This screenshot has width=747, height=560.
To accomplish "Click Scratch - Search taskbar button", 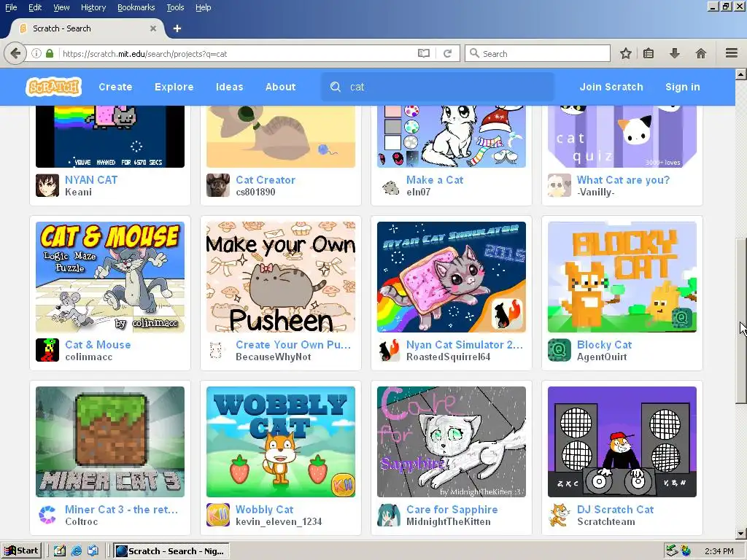I will coord(172,551).
